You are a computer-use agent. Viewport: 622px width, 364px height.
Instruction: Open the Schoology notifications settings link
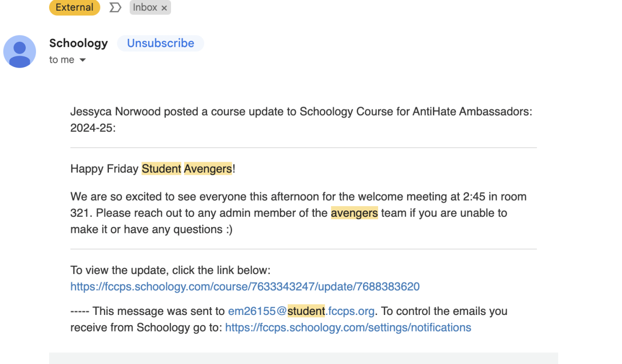(x=348, y=328)
